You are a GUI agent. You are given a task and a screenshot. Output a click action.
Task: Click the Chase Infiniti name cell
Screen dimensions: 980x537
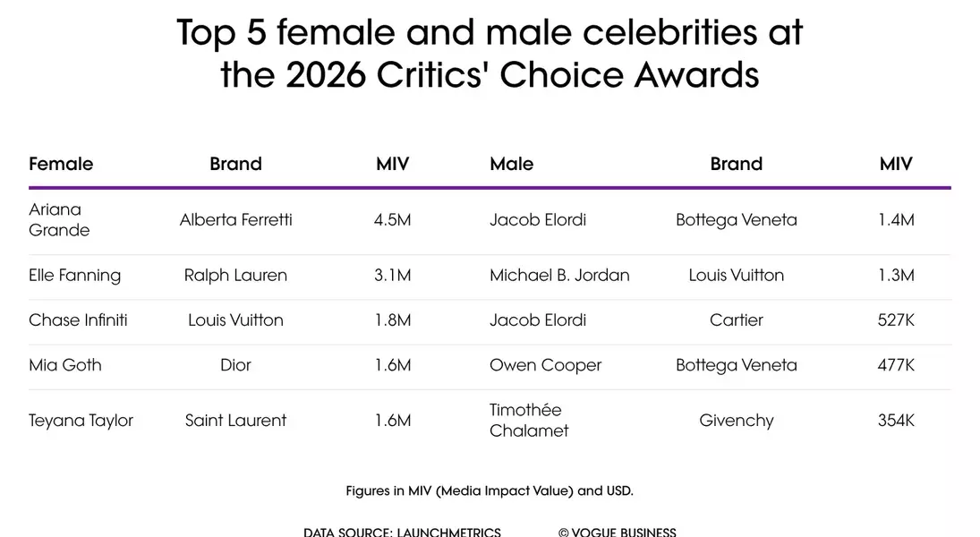point(78,320)
